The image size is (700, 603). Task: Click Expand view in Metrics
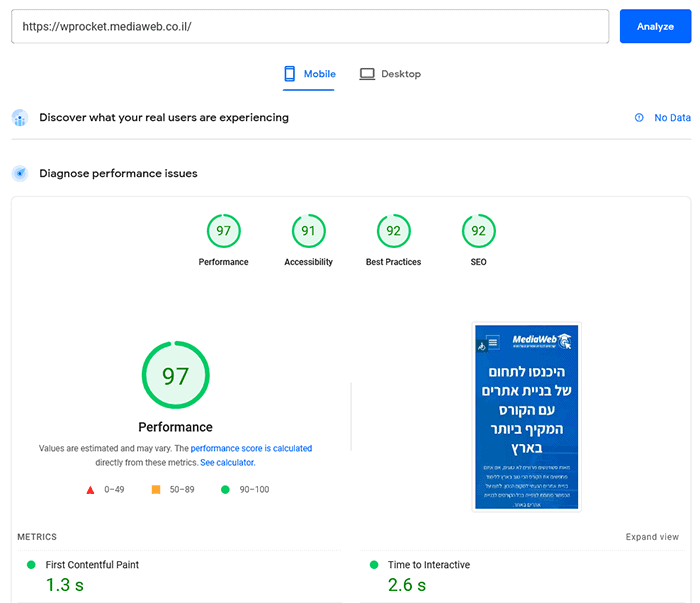pos(652,537)
